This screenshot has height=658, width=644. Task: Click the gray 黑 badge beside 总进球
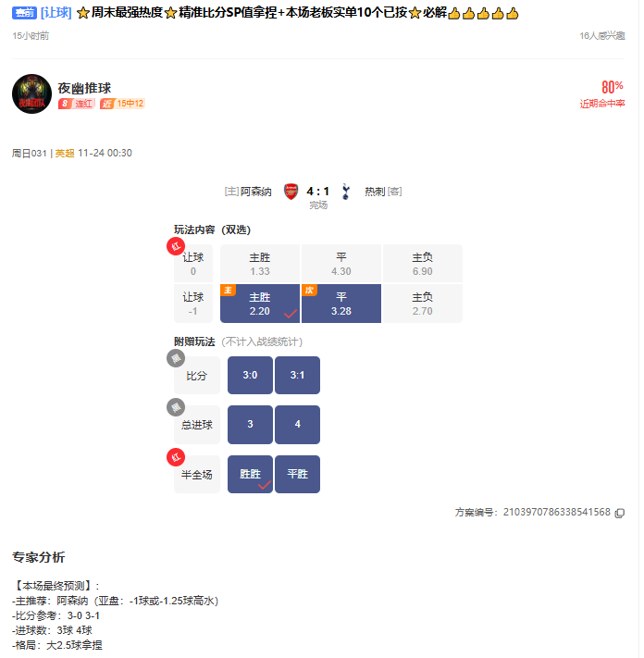[176, 407]
